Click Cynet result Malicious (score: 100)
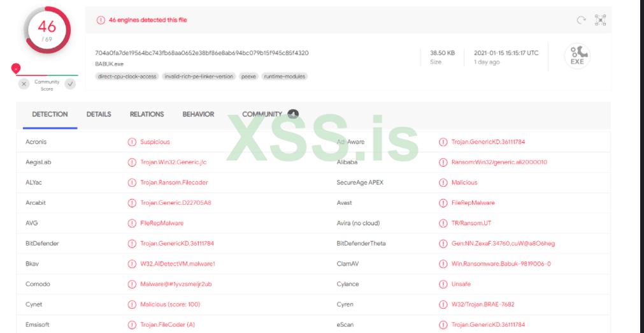 170,305
